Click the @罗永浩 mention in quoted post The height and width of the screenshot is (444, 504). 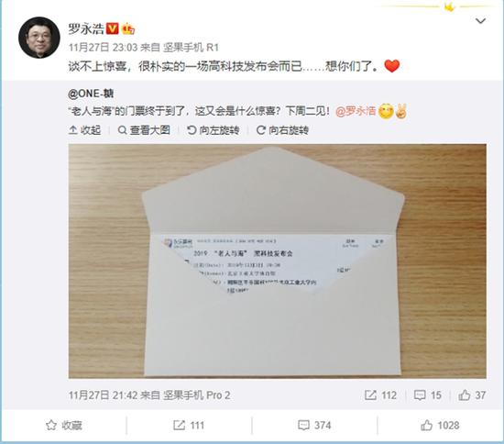356,112
